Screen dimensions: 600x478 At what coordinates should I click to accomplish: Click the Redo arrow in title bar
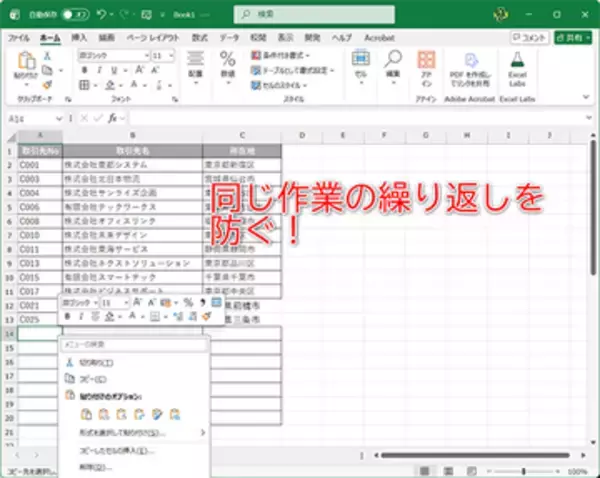point(124,15)
